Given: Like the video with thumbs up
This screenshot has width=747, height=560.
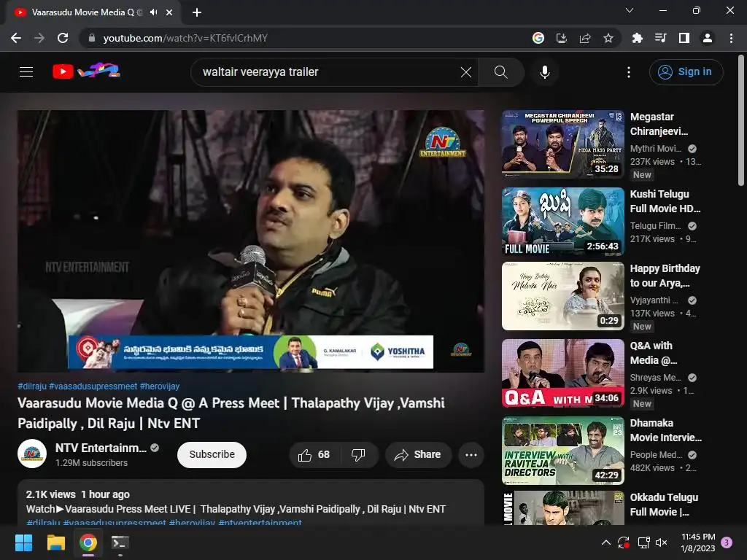Looking at the screenshot, I should [x=314, y=455].
